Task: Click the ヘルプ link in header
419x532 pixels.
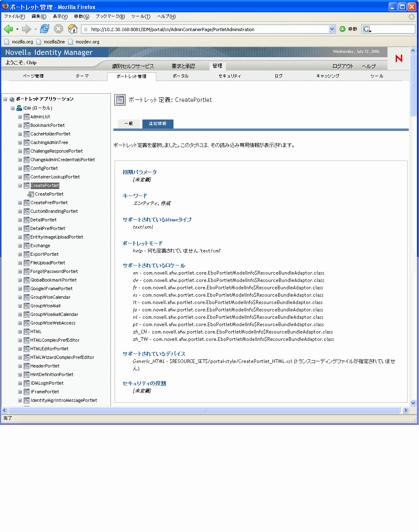Action: [x=369, y=66]
